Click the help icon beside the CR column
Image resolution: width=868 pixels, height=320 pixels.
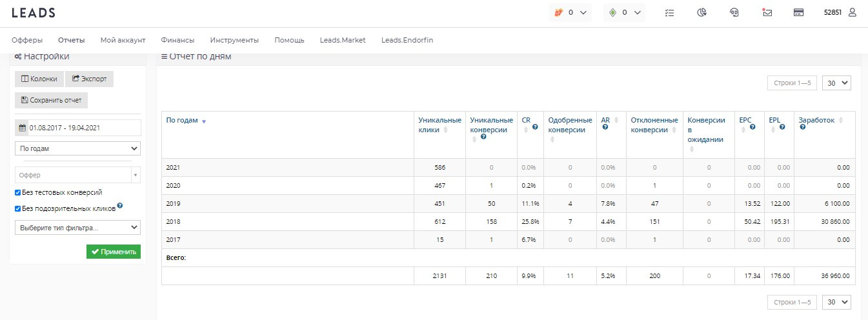point(535,128)
